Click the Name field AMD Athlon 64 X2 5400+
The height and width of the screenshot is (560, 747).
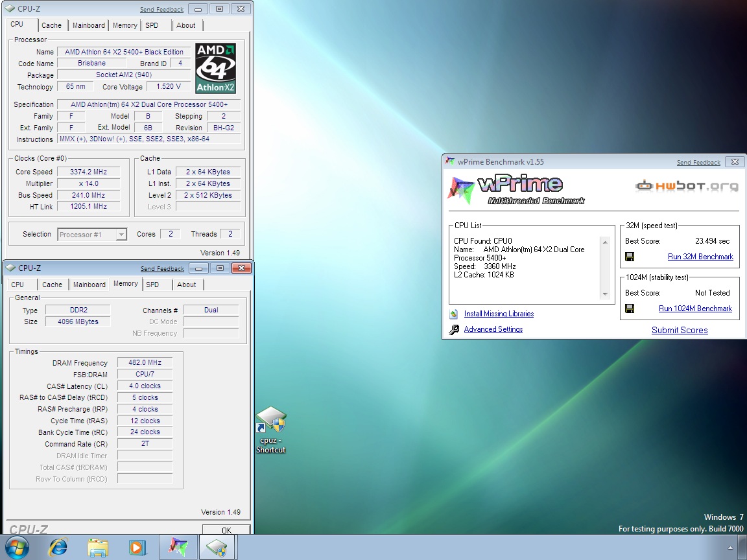tap(124, 52)
